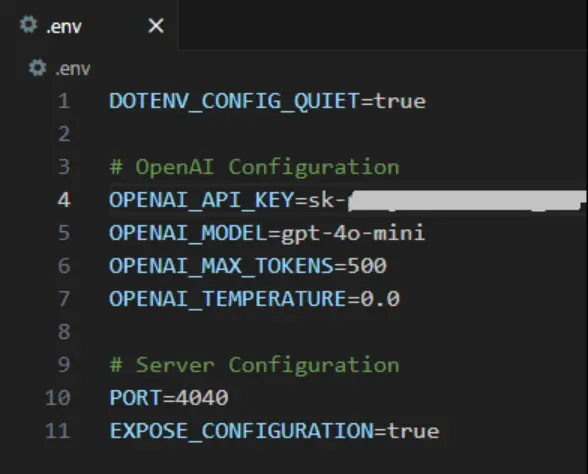
Task: Click the PORT=4040 line
Action: click(169, 398)
